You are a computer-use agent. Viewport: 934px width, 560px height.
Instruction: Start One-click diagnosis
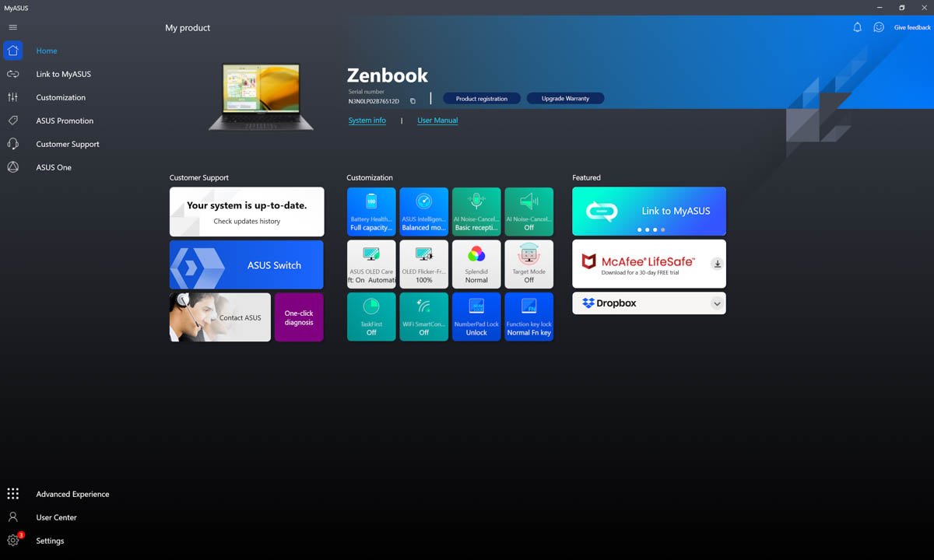(x=299, y=317)
